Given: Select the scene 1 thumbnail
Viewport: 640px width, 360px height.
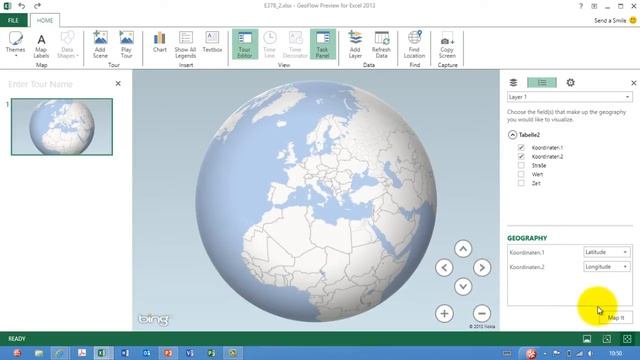Looking at the screenshot, I should 62,127.
